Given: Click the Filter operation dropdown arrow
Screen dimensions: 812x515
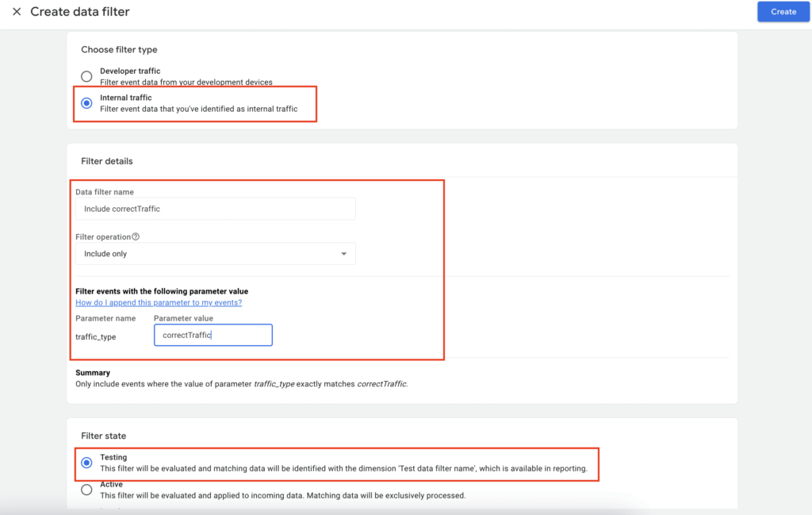Looking at the screenshot, I should 344,253.
